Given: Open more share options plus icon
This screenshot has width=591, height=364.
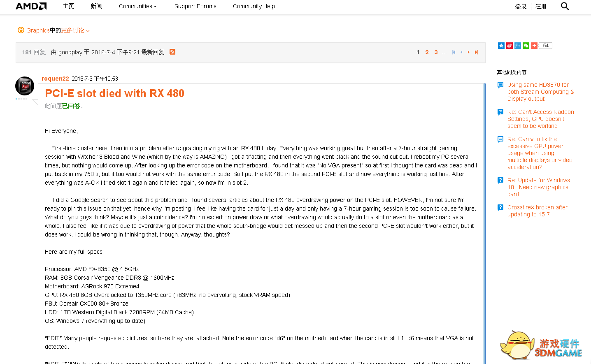Looking at the screenshot, I should 534,46.
